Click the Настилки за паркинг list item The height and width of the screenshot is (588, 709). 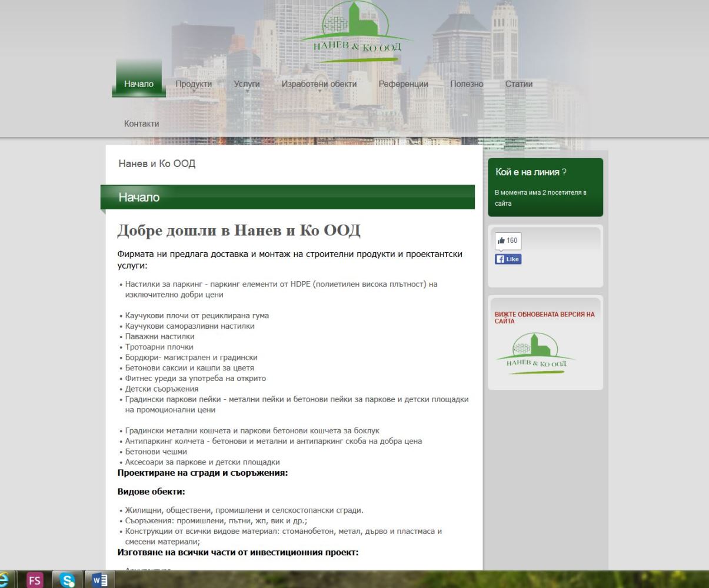(281, 289)
